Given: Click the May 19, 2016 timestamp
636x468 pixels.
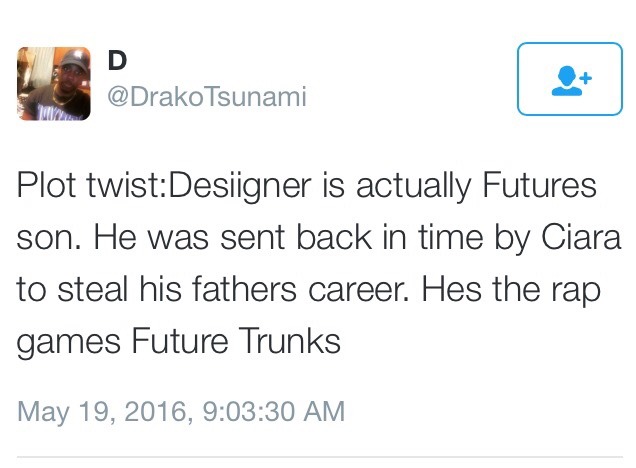Looking at the screenshot, I should [x=181, y=411].
